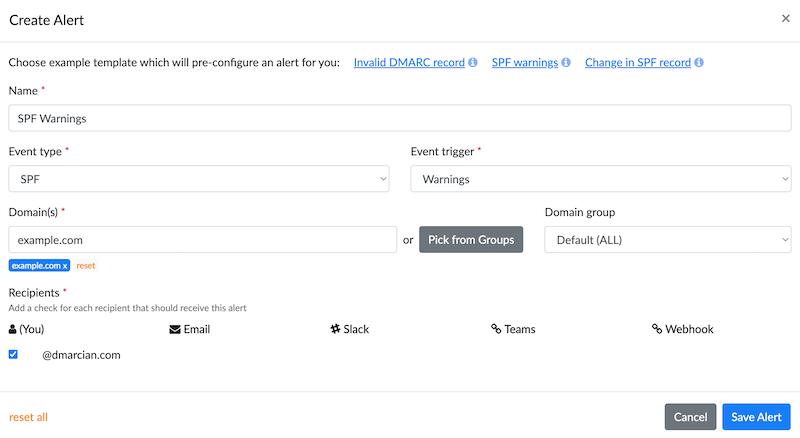
Task: Click the Slack recipients column icon
Action: click(x=335, y=329)
